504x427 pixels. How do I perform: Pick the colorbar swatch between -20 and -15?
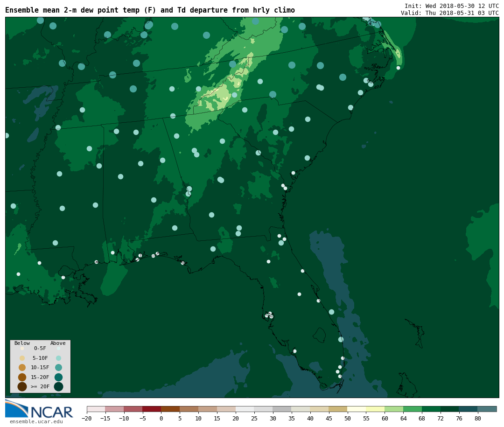point(96,409)
